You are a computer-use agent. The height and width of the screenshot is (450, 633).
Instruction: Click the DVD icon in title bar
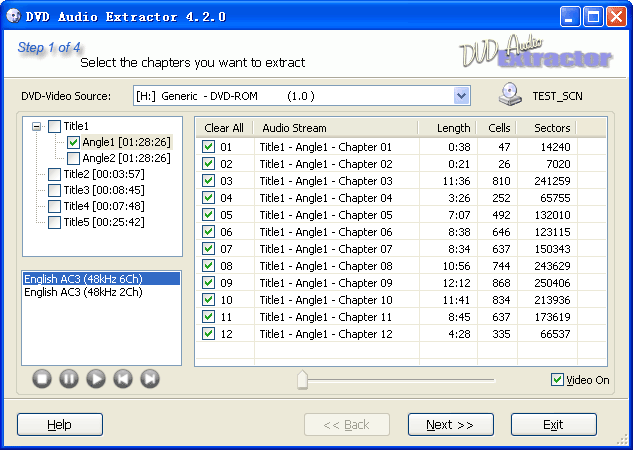[x=13, y=16]
